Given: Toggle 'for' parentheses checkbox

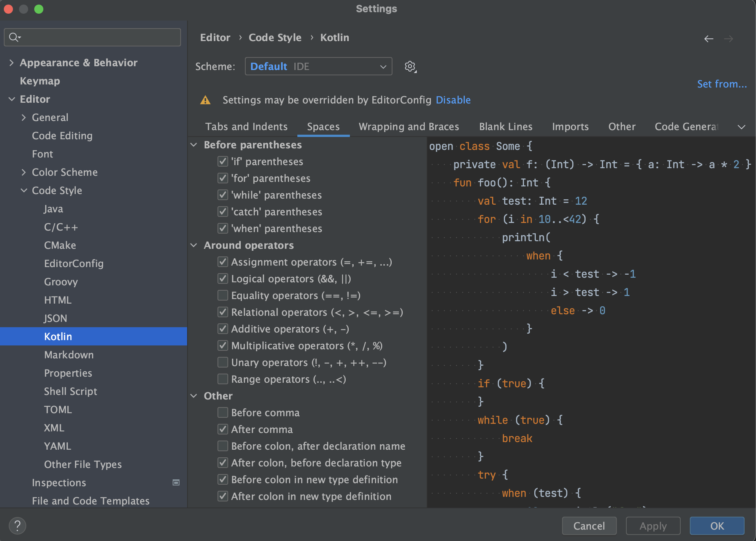Looking at the screenshot, I should click(x=223, y=178).
